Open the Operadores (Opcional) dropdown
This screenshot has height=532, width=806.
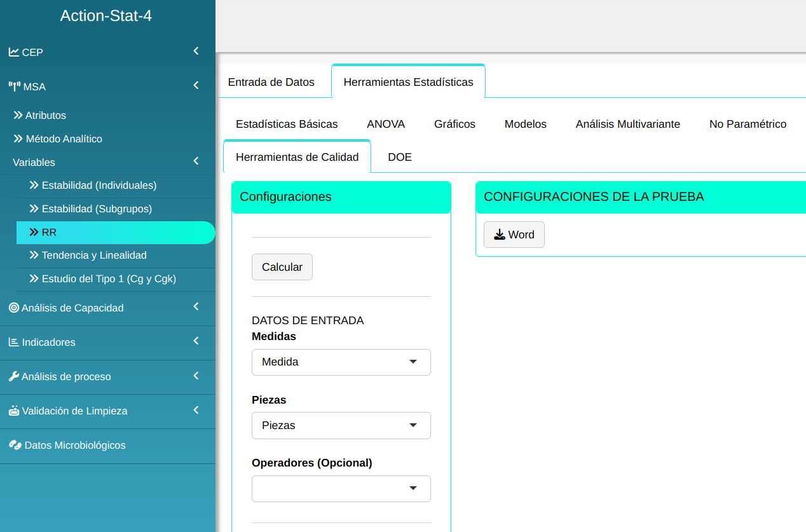pos(341,489)
